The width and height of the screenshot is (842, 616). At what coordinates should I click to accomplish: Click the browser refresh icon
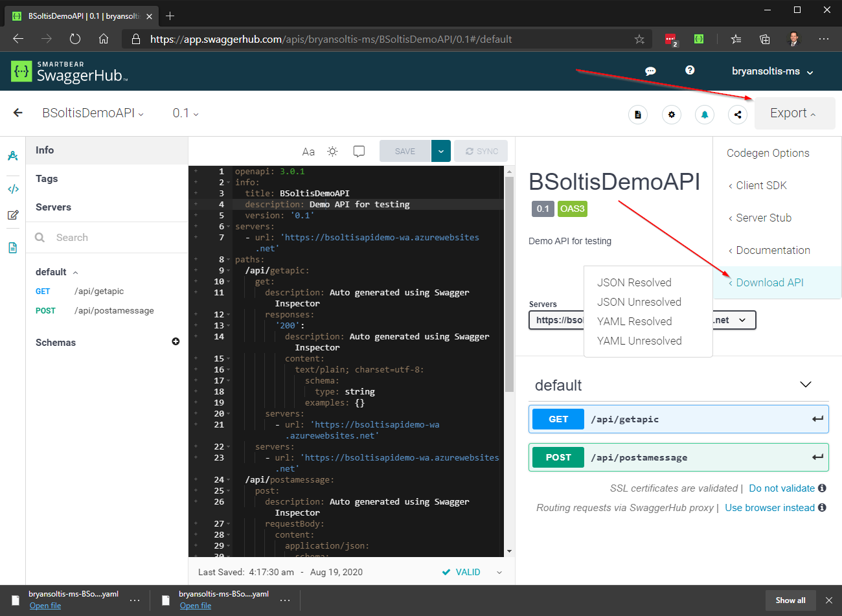click(75, 39)
